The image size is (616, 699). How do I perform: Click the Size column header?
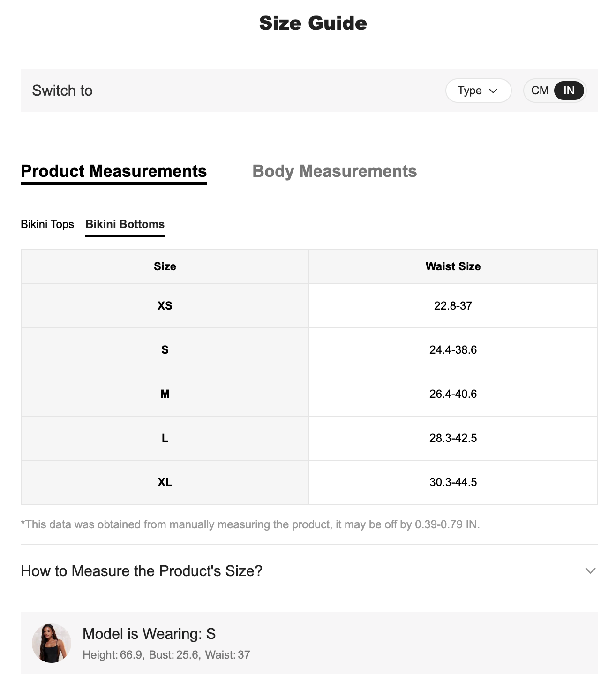point(165,266)
